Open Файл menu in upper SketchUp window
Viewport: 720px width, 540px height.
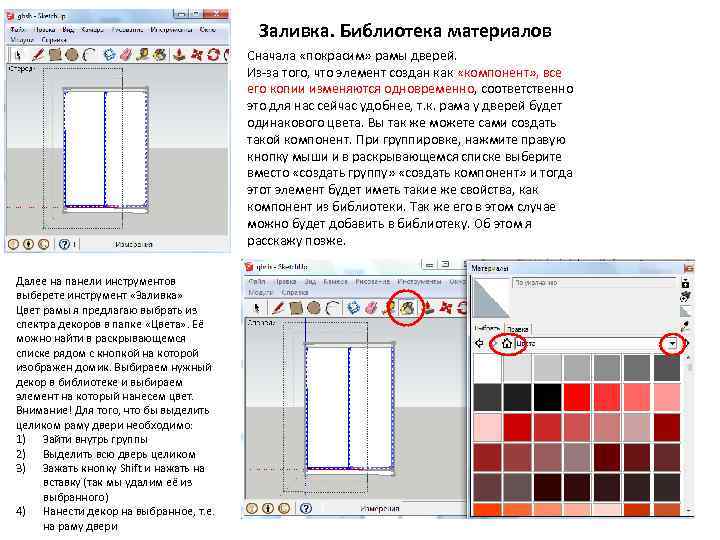(x=17, y=29)
